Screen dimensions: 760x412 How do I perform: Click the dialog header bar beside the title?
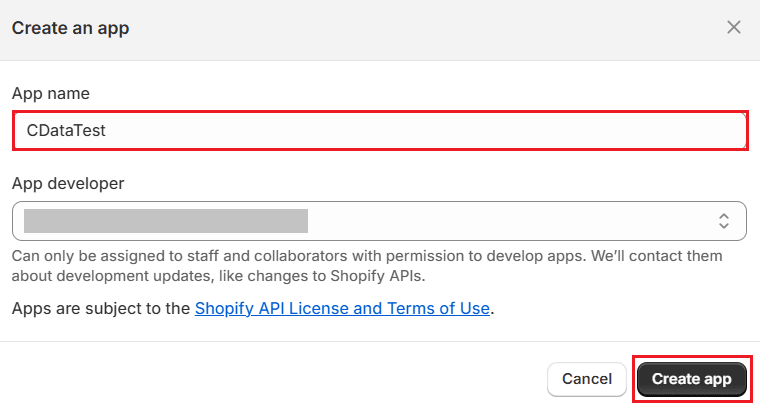click(400, 28)
